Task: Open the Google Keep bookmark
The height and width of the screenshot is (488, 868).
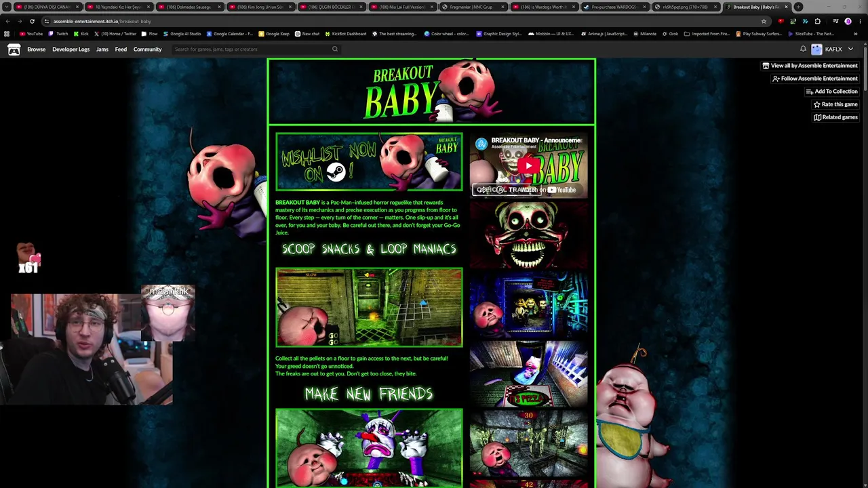Action: (x=274, y=34)
